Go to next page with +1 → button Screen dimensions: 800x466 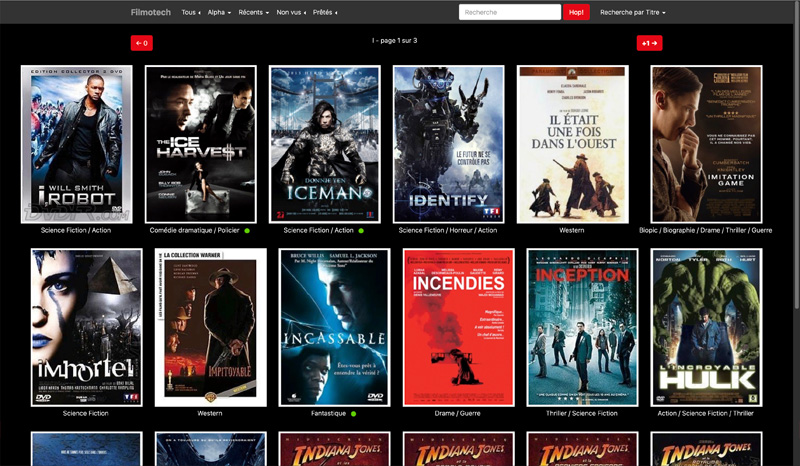[649, 43]
